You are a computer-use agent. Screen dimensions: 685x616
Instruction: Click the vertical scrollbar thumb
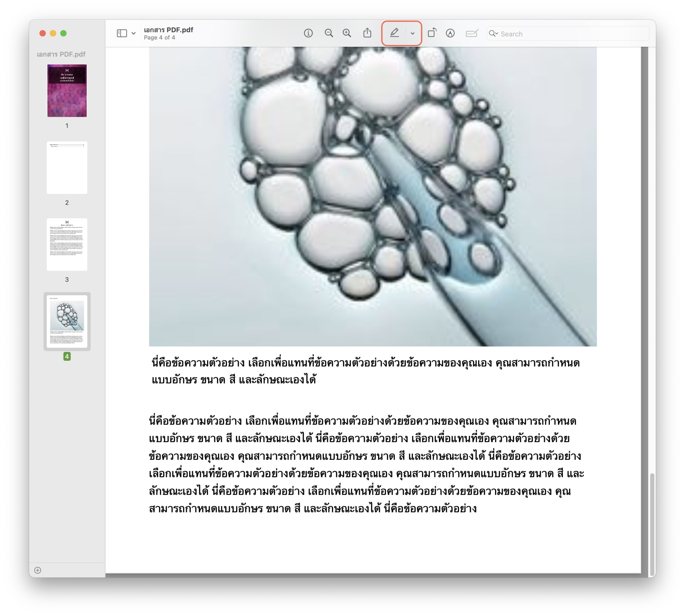(x=652, y=524)
